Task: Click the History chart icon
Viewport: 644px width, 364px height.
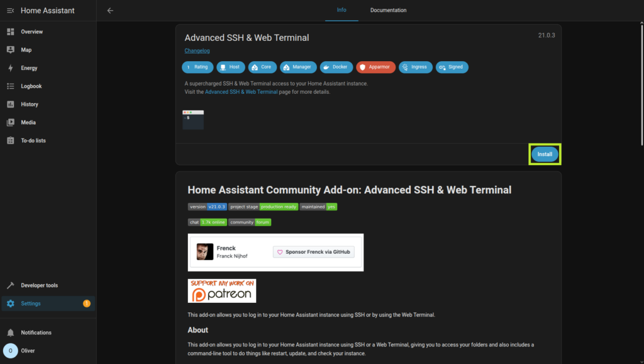Action: click(11, 104)
